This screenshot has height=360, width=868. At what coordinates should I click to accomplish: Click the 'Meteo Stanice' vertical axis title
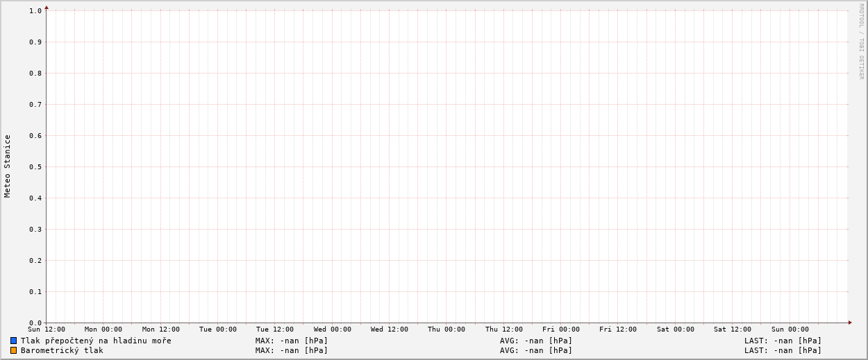pyautogui.click(x=8, y=166)
